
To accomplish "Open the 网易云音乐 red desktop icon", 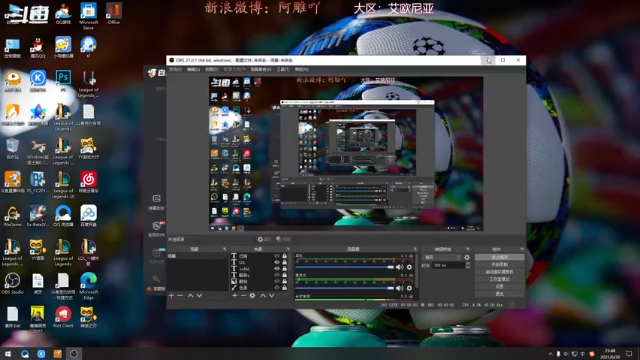I will click(x=89, y=182).
